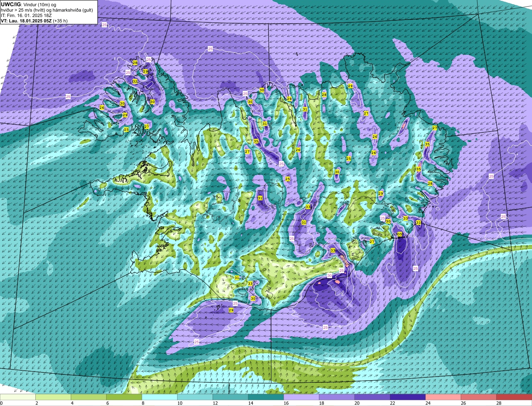The height and width of the screenshot is (406, 532).
Task: Select the 2–4 m/s light green swatch
Action: [53, 397]
